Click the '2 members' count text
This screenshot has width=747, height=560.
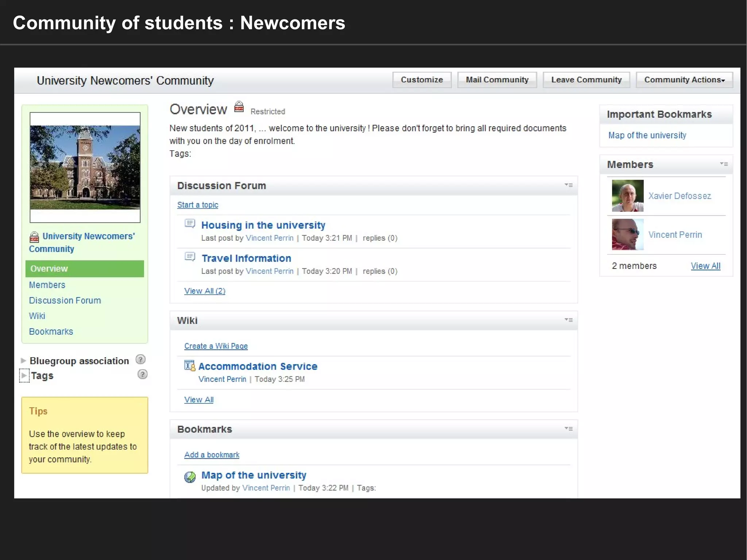coord(634,266)
